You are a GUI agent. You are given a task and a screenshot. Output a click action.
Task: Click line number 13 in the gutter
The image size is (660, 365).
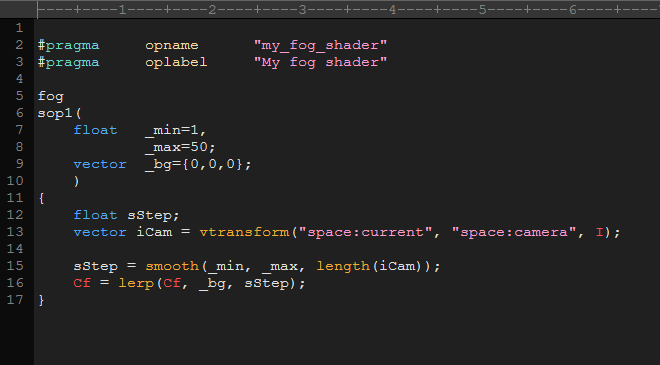(x=15, y=232)
